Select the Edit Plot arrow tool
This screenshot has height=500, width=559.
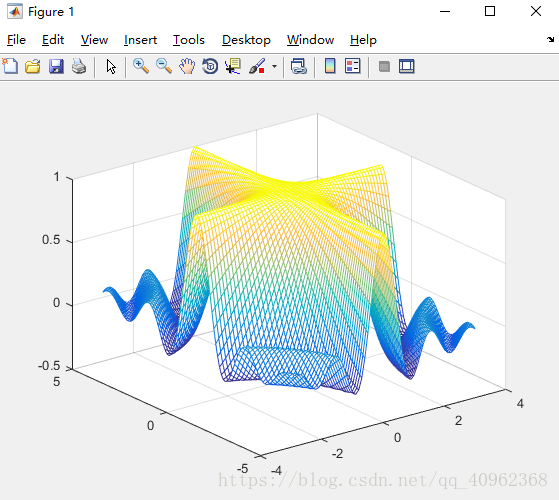pyautogui.click(x=111, y=67)
